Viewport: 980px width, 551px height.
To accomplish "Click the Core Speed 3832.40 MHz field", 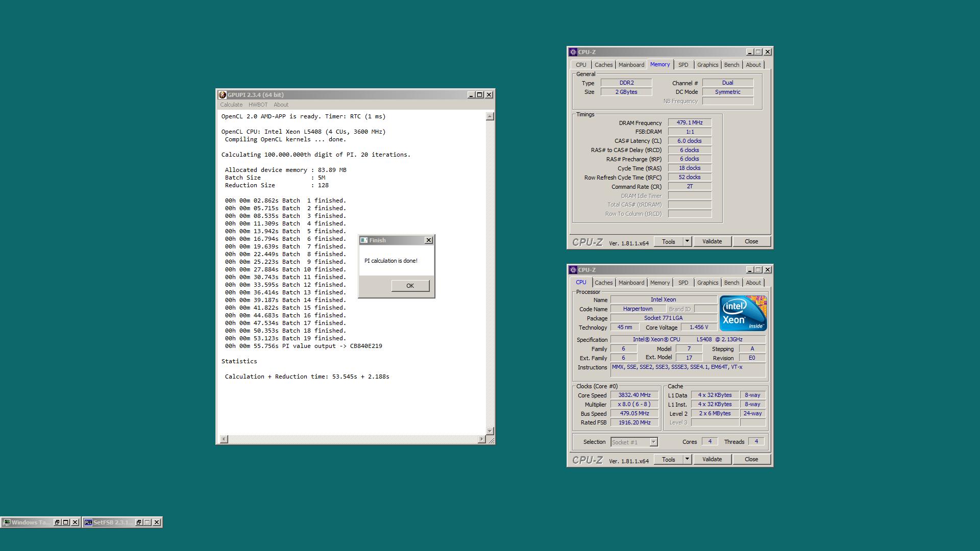I will 634,395.
